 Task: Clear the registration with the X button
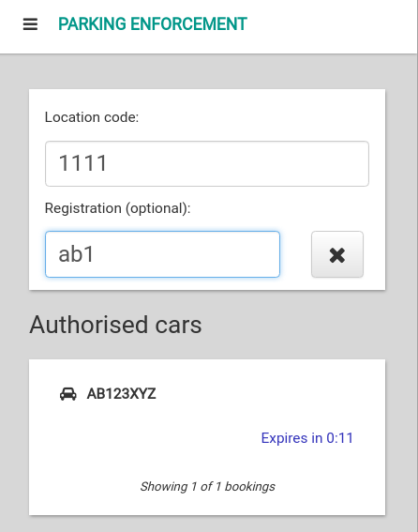pos(337,254)
